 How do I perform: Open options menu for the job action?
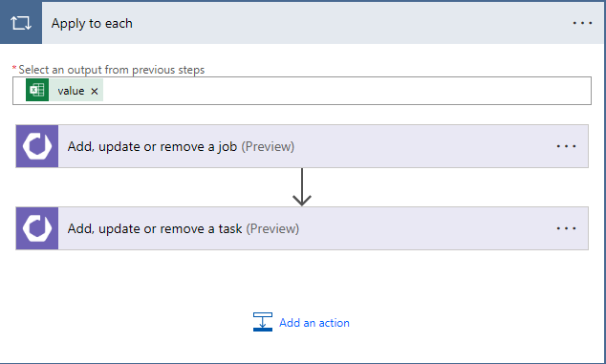(566, 146)
